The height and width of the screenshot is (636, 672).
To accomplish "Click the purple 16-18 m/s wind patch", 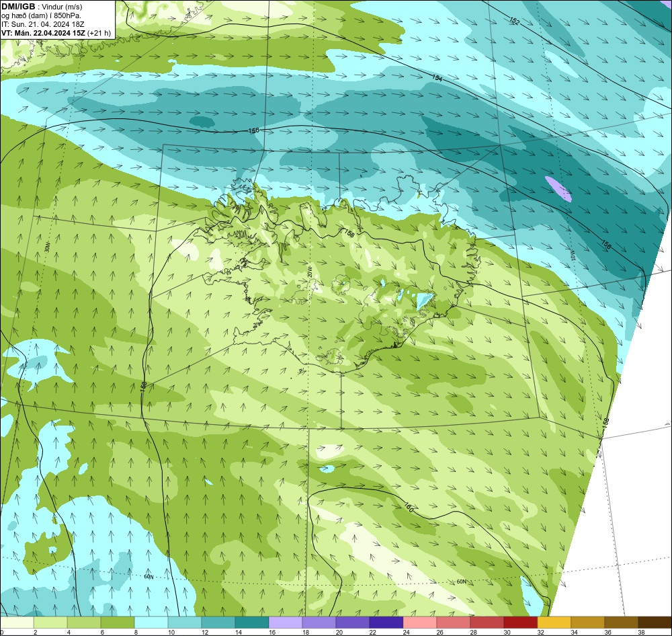I will pos(558,189).
